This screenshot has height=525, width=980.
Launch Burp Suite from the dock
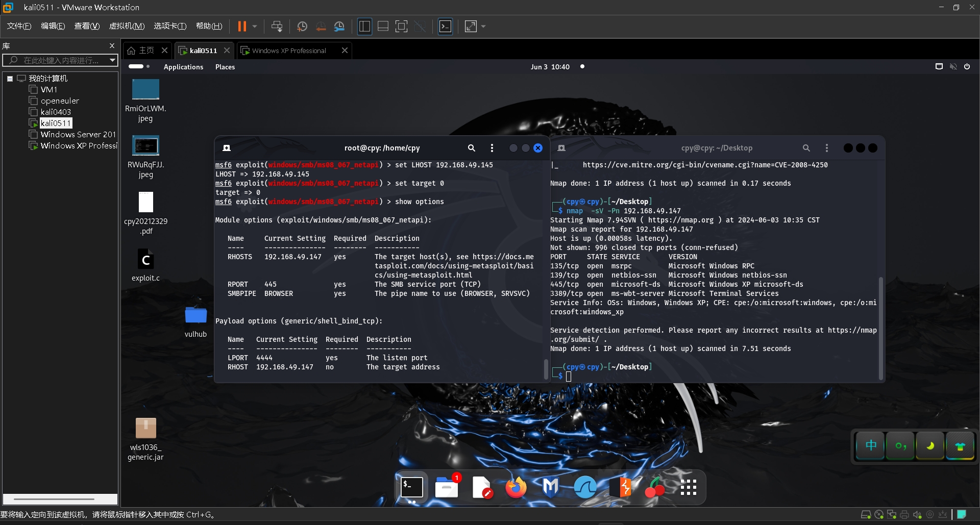(x=620, y=487)
